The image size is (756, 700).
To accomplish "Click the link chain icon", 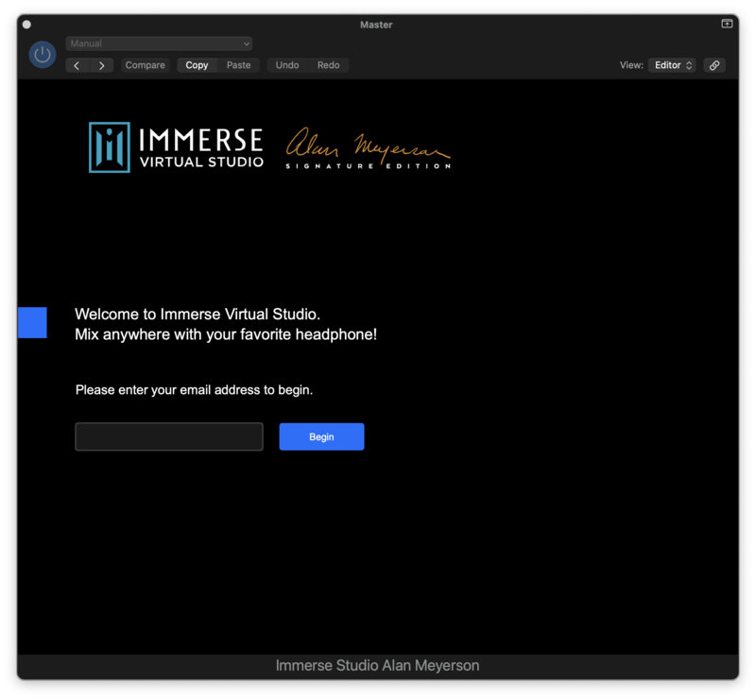I will (x=714, y=65).
